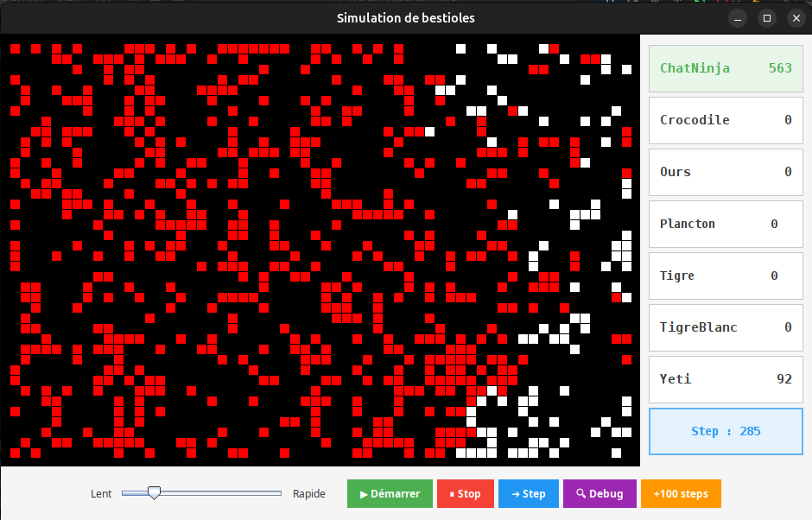812x520 pixels.
Task: Run the orange +100 steps button
Action: tap(681, 494)
